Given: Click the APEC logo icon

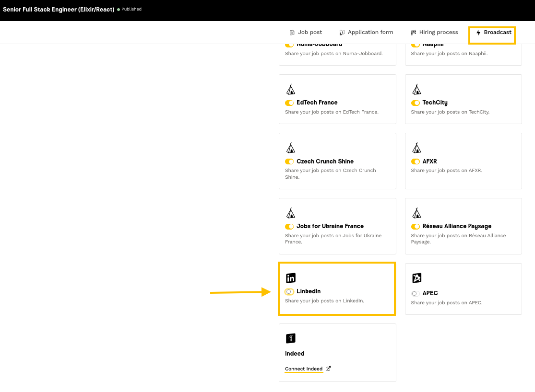Looking at the screenshot, I should 416,278.
